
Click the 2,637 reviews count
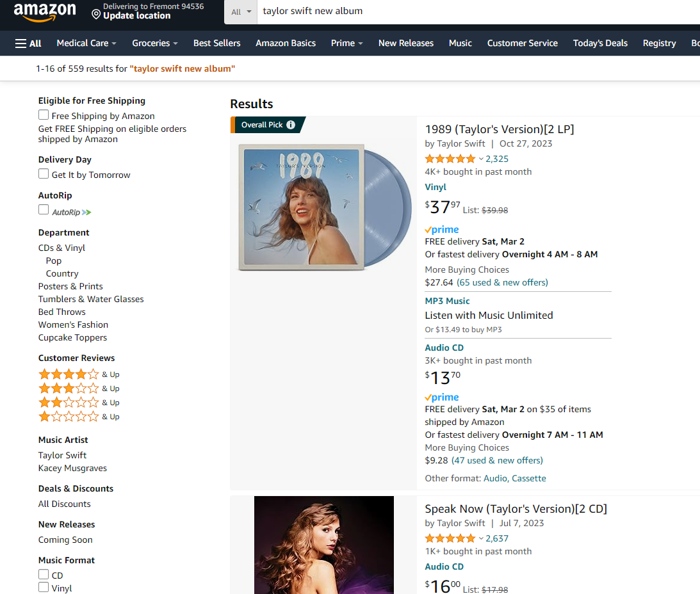click(x=497, y=539)
